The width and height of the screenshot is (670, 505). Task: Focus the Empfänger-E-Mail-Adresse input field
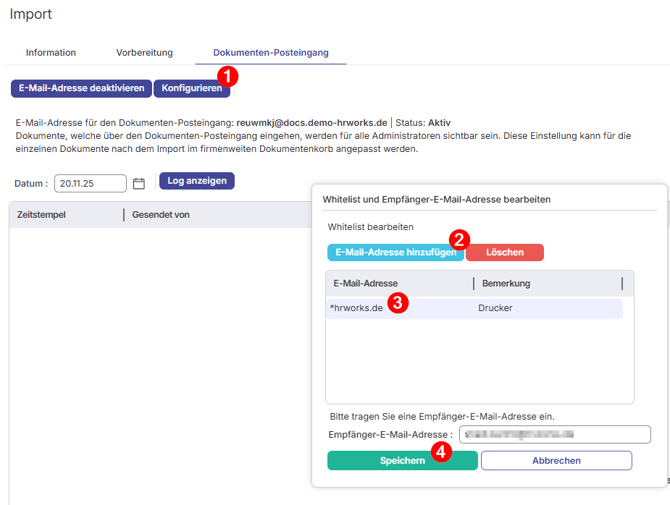[554, 435]
